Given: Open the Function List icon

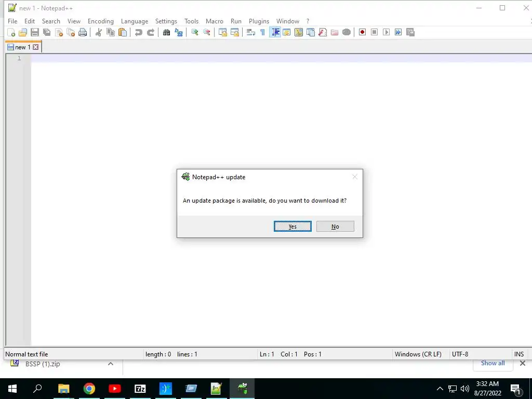Looking at the screenshot, I should (323, 32).
